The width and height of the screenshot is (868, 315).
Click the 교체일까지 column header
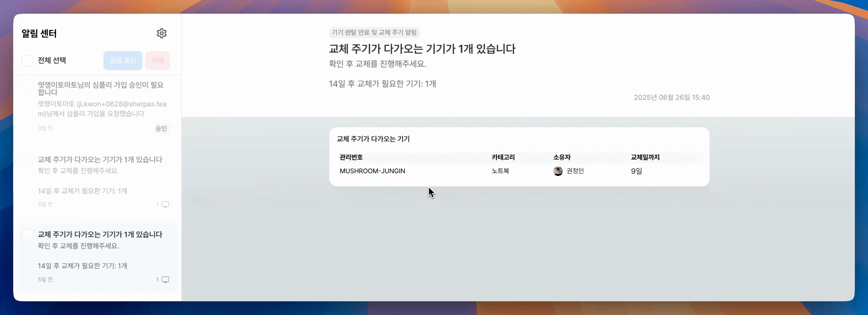[645, 157]
